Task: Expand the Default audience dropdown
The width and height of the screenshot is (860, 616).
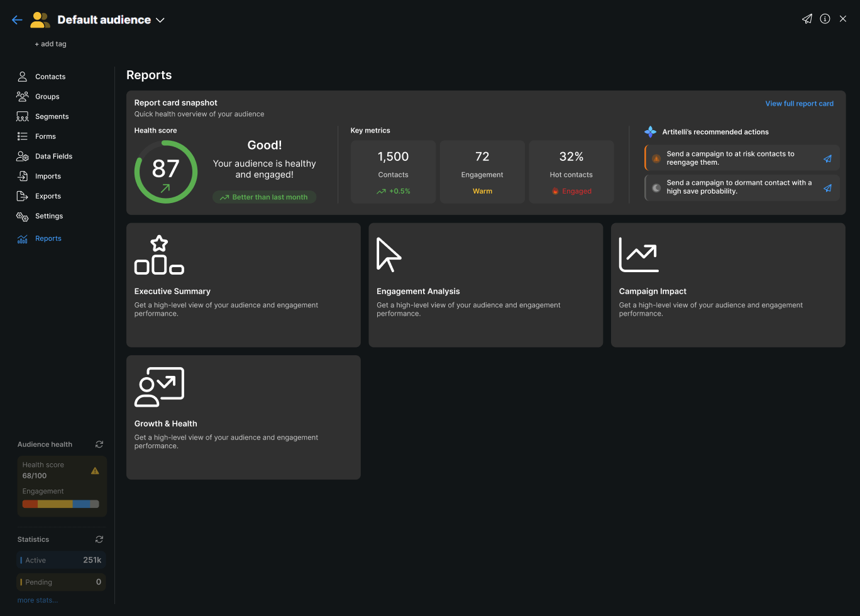Action: coord(160,20)
